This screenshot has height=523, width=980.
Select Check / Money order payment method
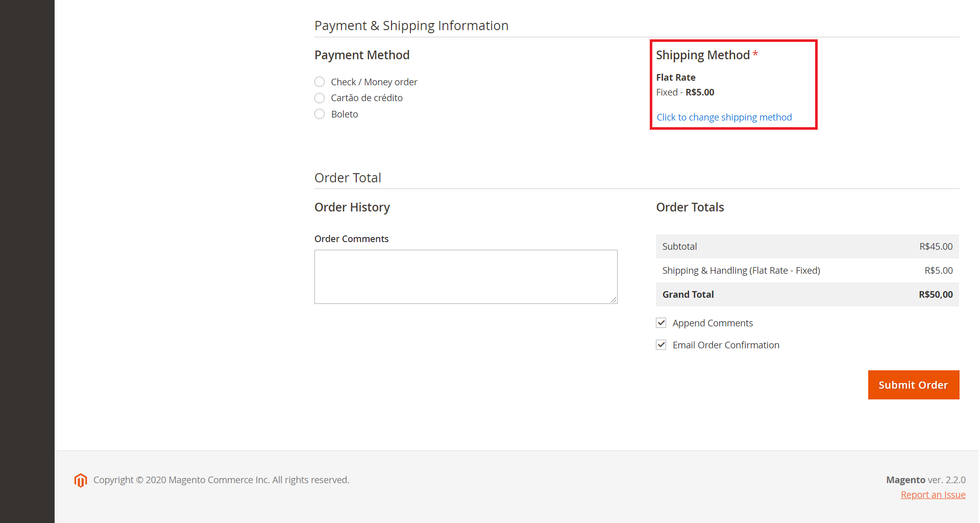(x=320, y=82)
